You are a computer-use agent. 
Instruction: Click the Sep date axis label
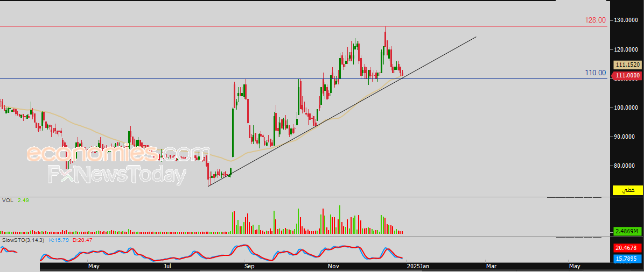[250, 267]
